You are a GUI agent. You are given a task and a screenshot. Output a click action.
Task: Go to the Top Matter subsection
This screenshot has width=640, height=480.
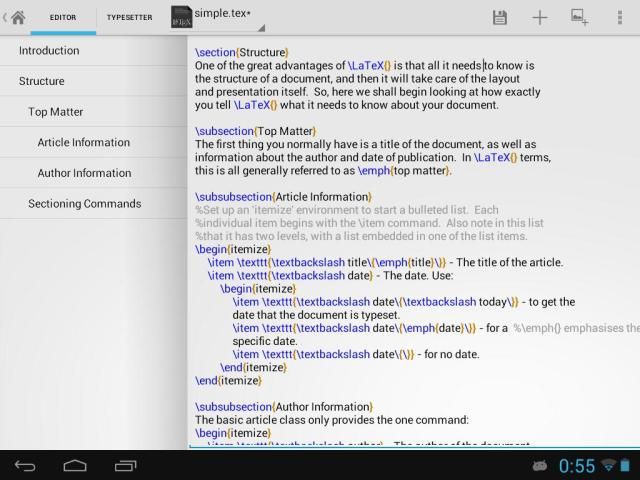click(x=56, y=112)
